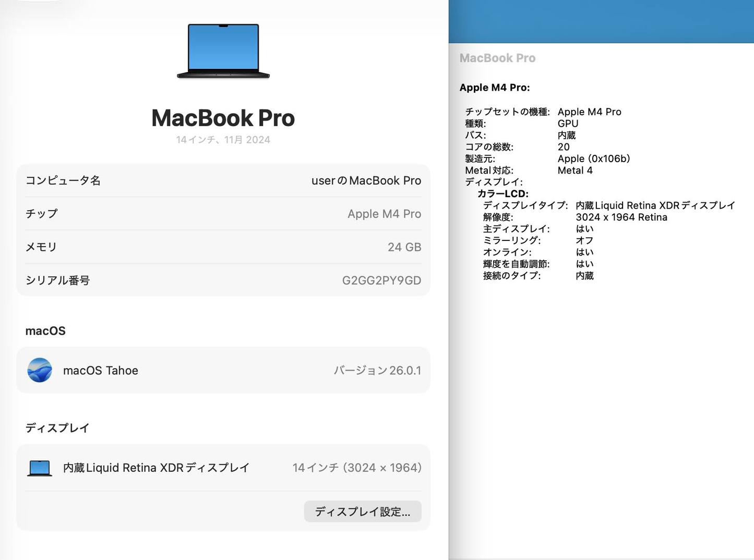This screenshot has width=754, height=560.
Task: Click resolution value 3024 x 1964 Retina
Action: 621,217
